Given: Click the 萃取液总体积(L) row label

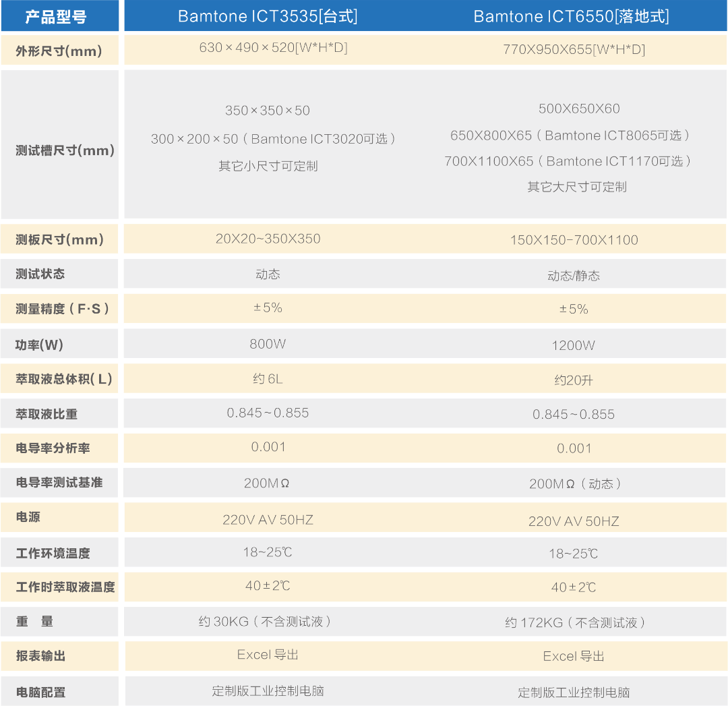Looking at the screenshot, I should [64, 379].
